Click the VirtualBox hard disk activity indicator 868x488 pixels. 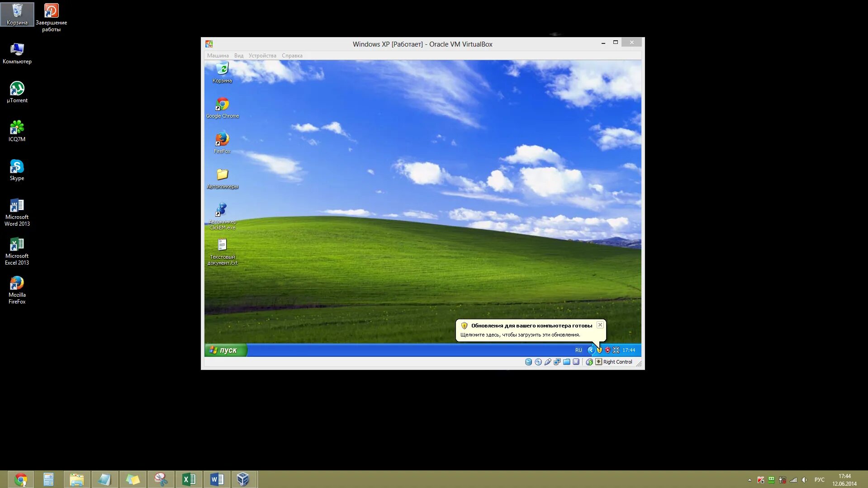click(528, 362)
